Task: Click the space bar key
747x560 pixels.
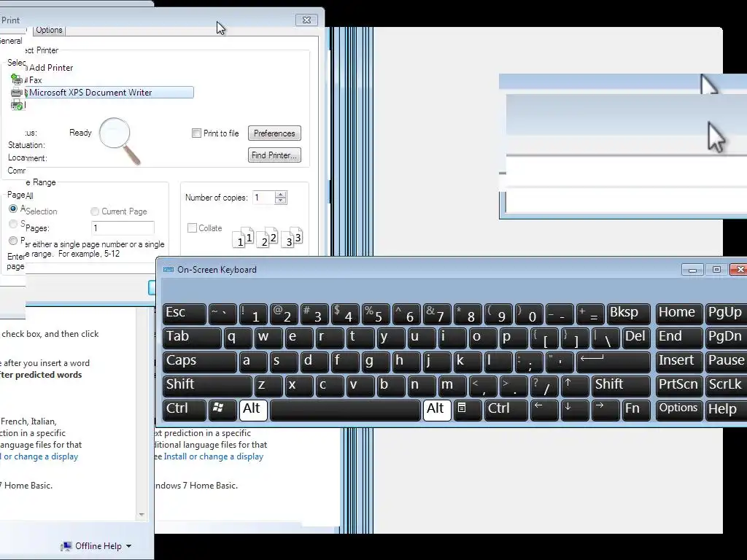Action: click(x=345, y=411)
